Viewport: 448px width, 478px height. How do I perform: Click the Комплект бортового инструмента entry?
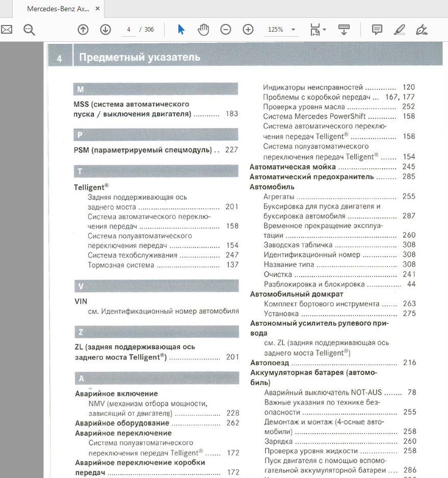(x=322, y=304)
